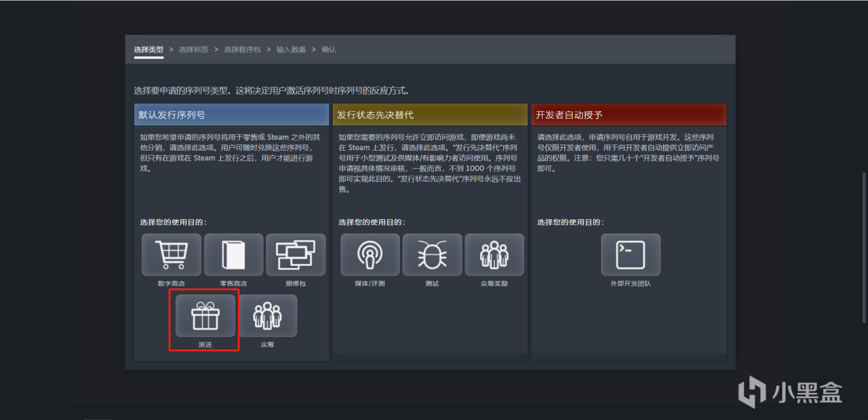Click the 测试 label text
The height and width of the screenshot is (420, 868).
point(432,284)
